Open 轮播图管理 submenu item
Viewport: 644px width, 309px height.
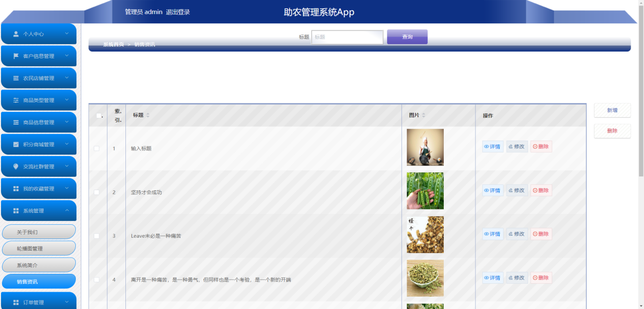click(x=39, y=248)
